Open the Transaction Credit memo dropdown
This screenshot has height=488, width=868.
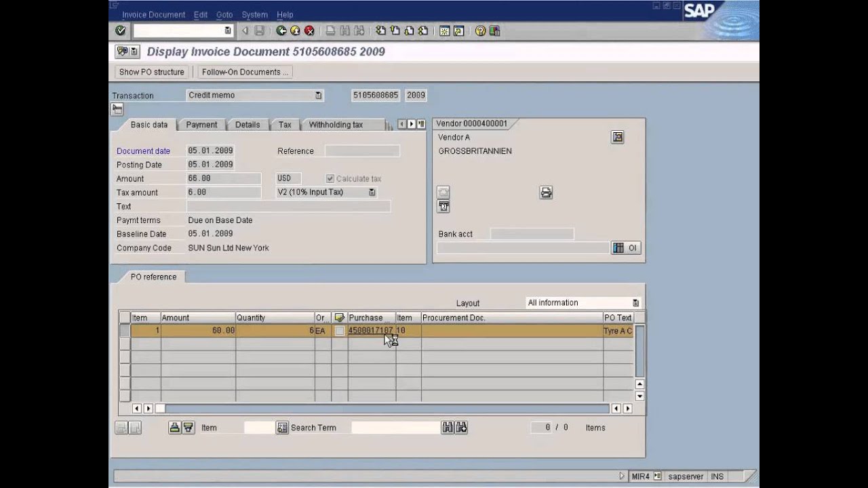(319, 96)
